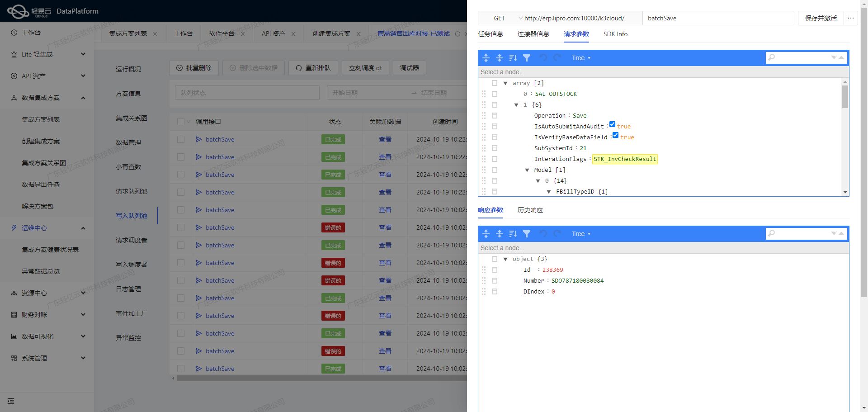Toggle the IsVerifyBaseDataField checkbox
The width and height of the screenshot is (868, 412).
pyautogui.click(x=615, y=135)
